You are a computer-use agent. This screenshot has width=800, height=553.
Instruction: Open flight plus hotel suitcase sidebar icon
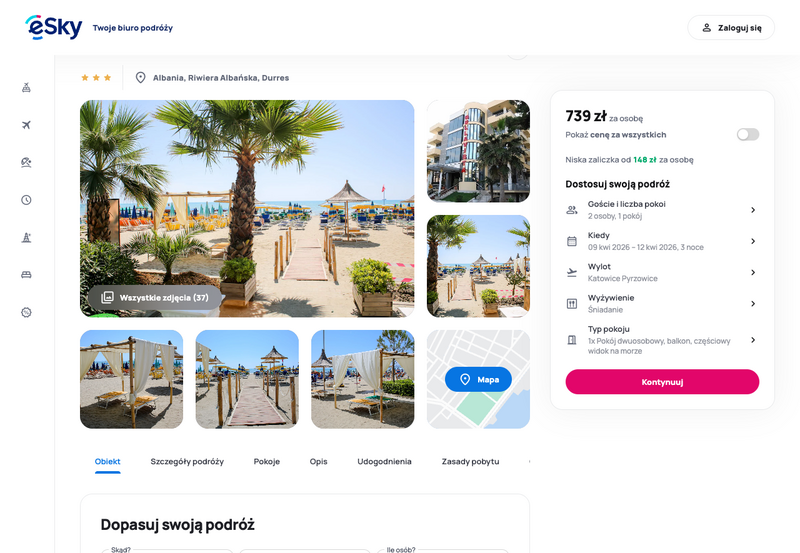[27, 87]
